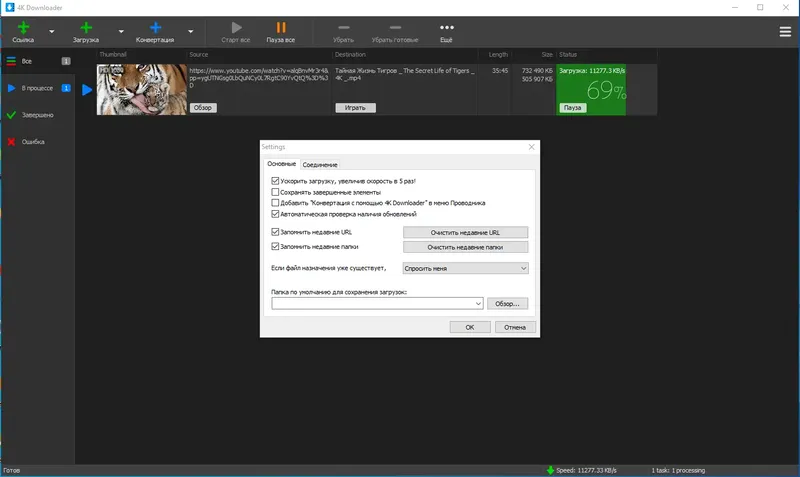
Task: Select the Все filter in sidebar
Action: pos(38,61)
